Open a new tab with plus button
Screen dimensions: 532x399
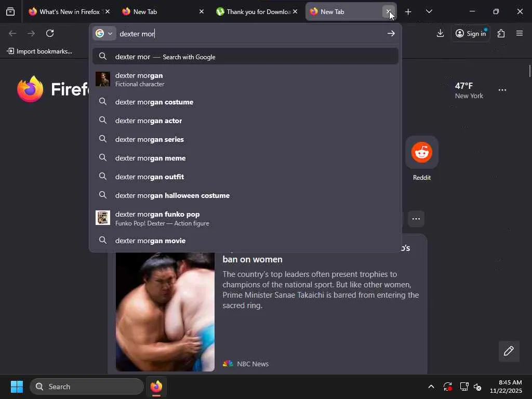(x=408, y=12)
